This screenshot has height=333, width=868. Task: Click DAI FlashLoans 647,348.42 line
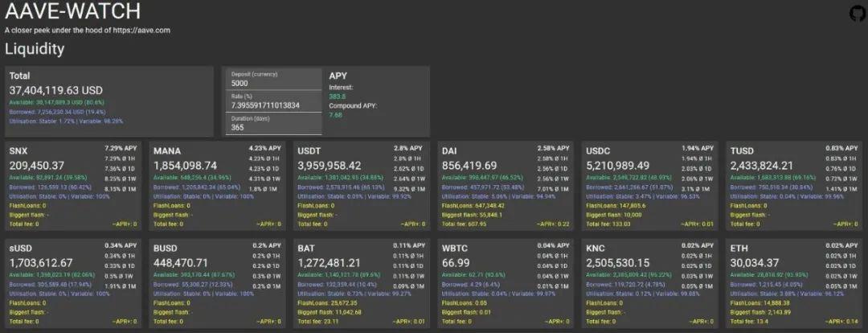click(473, 206)
